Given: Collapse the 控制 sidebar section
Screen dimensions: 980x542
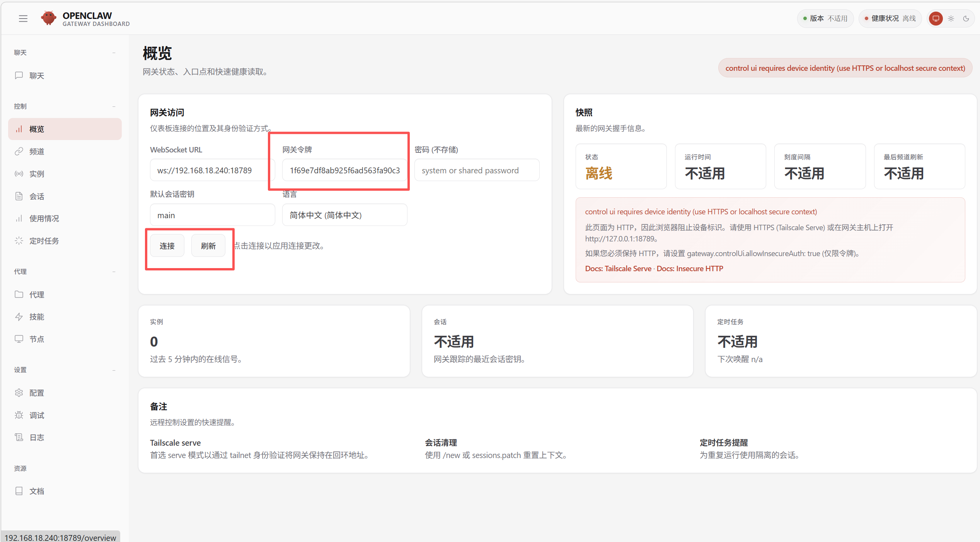Looking at the screenshot, I should click(114, 106).
